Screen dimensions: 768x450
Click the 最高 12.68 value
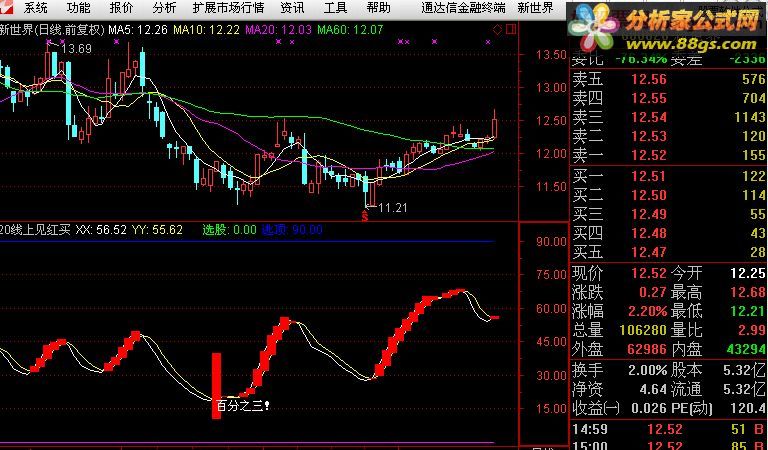[x=748, y=292]
